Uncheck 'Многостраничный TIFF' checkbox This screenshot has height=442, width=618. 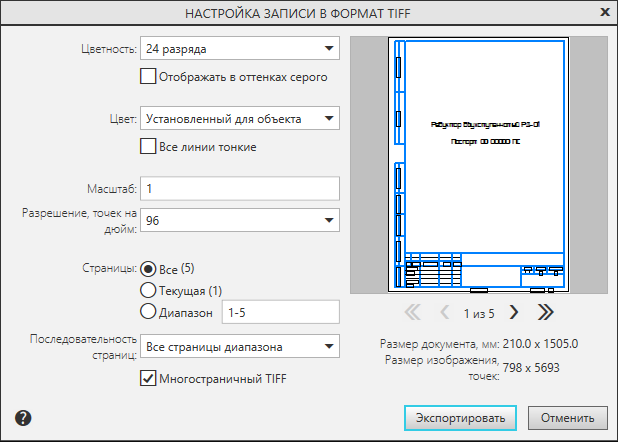149,378
